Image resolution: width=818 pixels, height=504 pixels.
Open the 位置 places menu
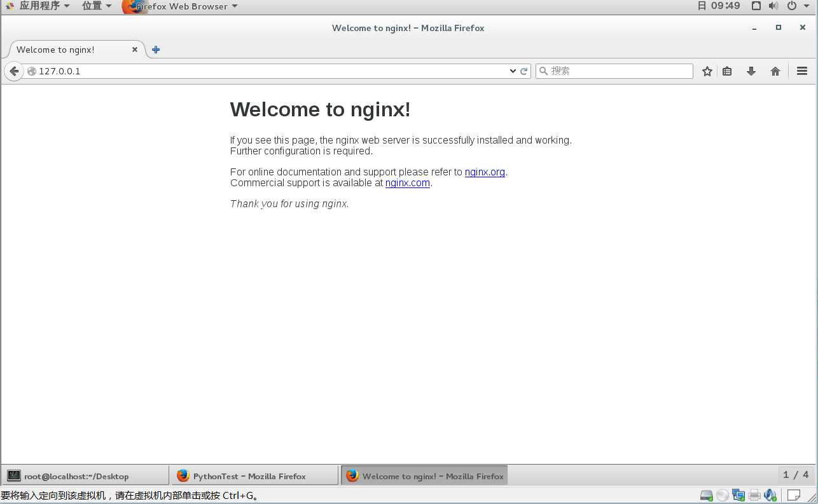click(x=97, y=6)
